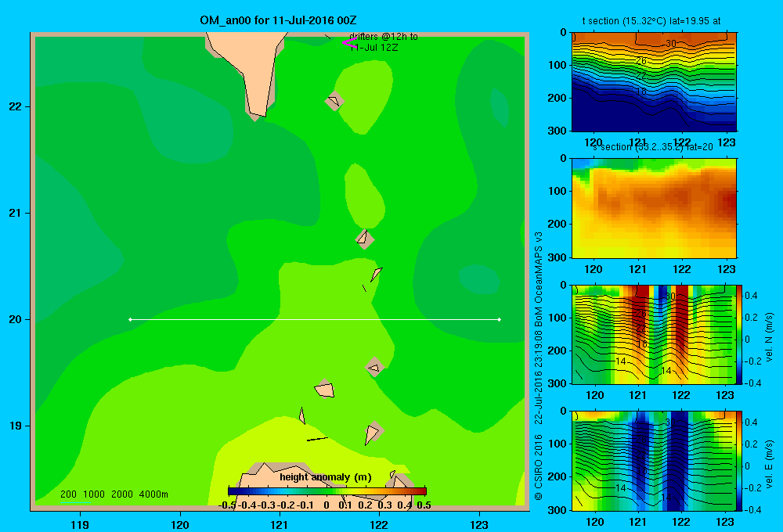Click the right endpoint of the white section line
The image size is (783, 532).
click(500, 319)
